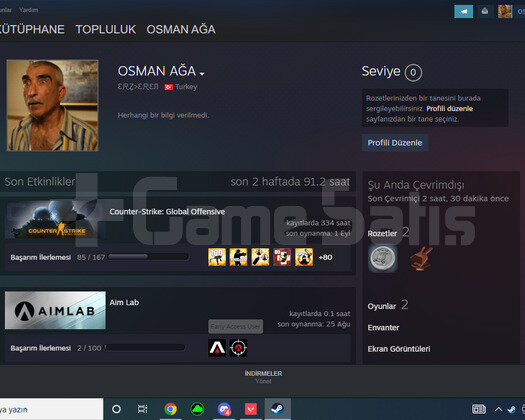
Task: Open the OSMAN AĞA navigation tab
Action: click(x=181, y=29)
